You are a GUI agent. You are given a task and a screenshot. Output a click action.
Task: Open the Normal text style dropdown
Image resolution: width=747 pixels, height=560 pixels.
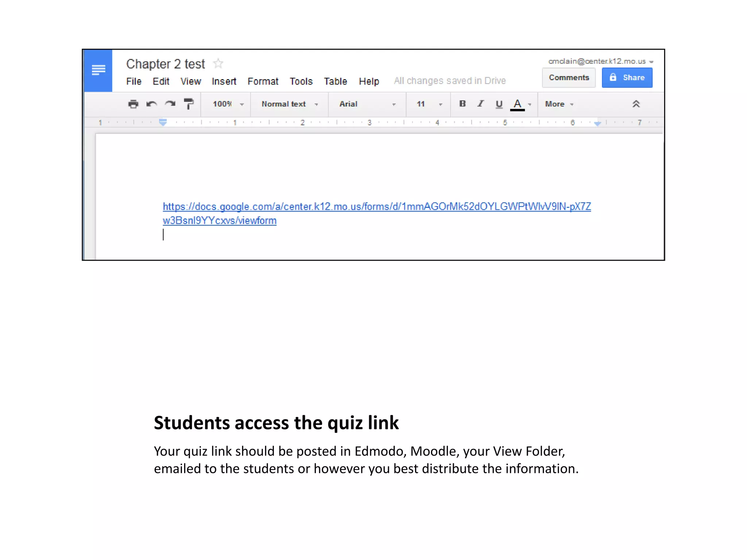point(290,104)
